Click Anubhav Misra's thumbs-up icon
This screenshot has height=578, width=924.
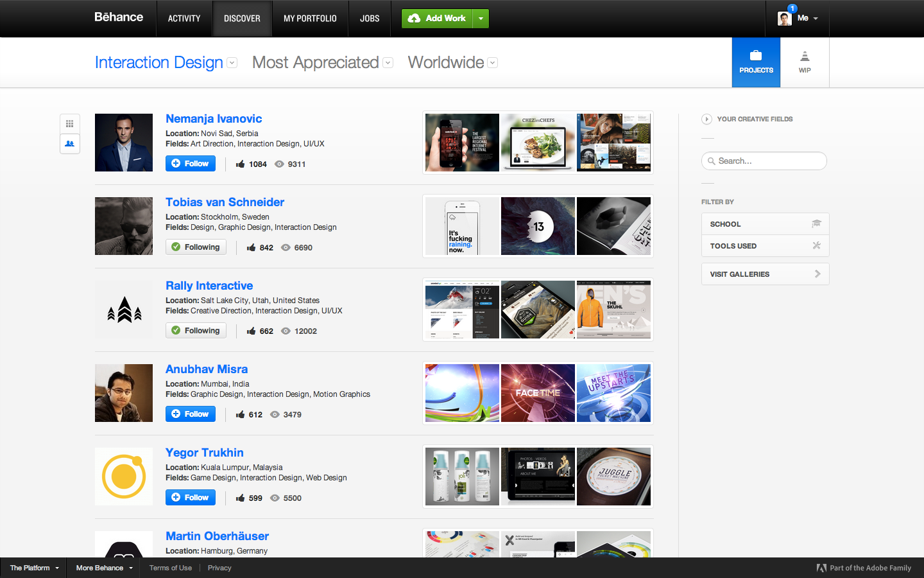point(240,415)
